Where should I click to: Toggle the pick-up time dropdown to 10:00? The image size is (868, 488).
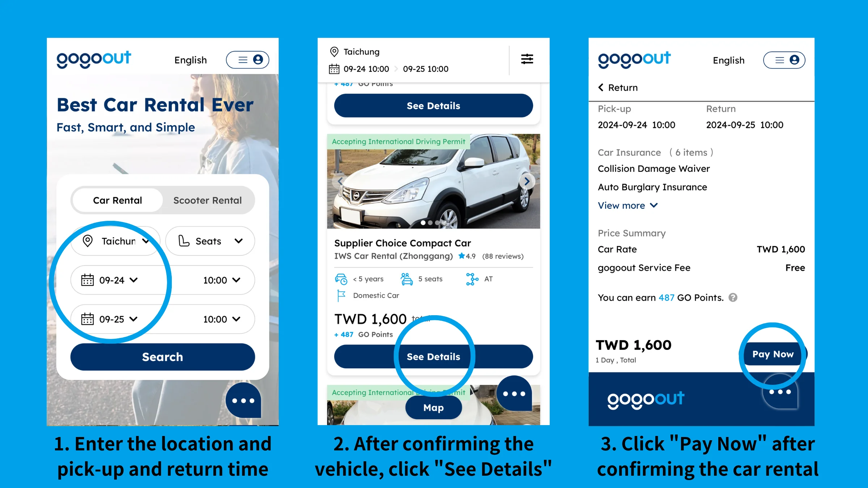point(221,280)
